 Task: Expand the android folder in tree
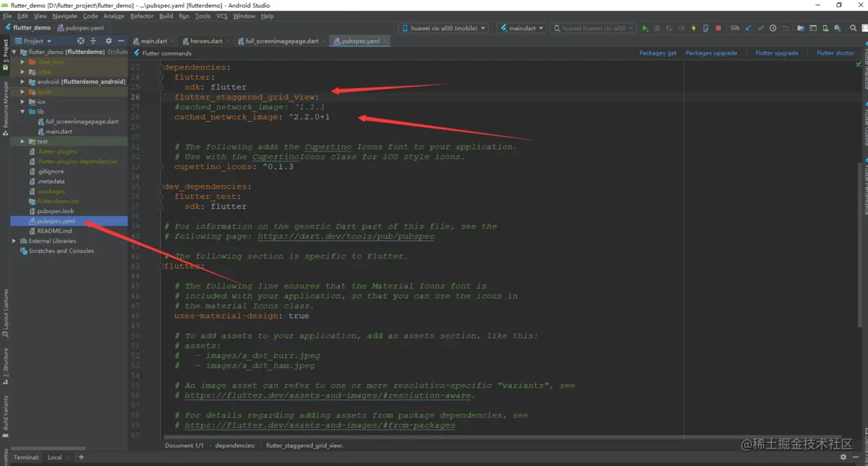click(x=23, y=82)
